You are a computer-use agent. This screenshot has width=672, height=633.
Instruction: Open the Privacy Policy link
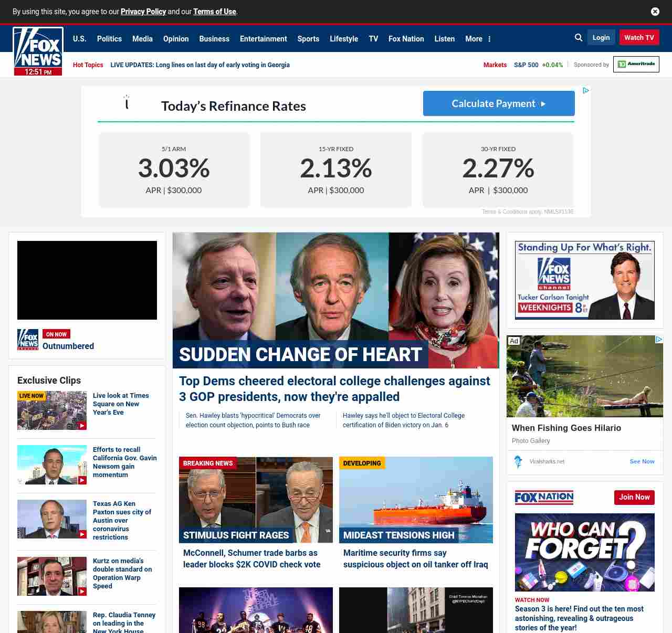pos(143,12)
